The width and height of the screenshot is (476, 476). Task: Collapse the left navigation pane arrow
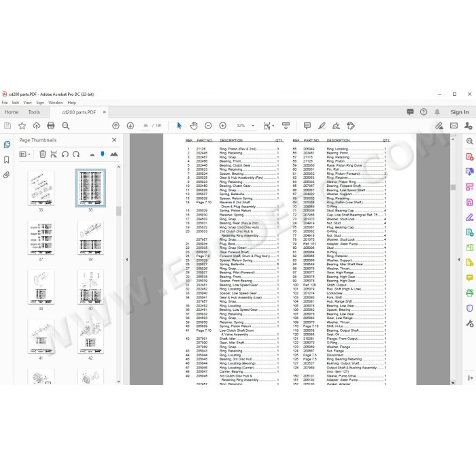click(126, 259)
